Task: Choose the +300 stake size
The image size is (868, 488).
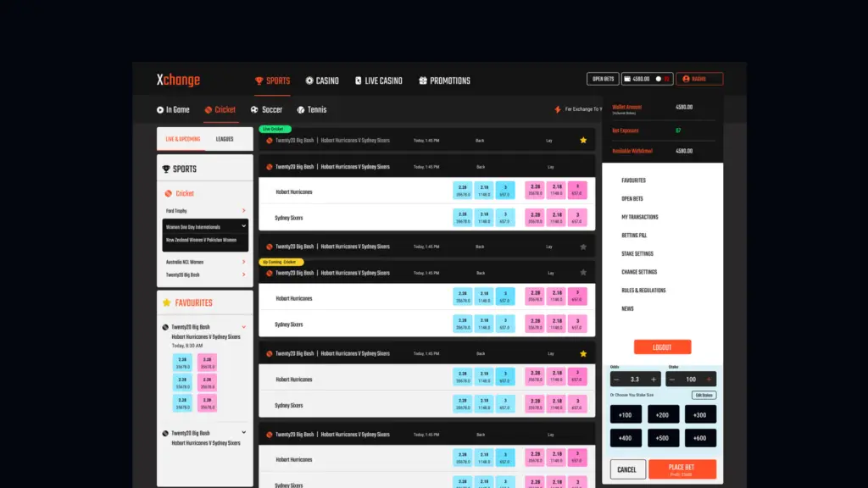Action: click(x=699, y=414)
